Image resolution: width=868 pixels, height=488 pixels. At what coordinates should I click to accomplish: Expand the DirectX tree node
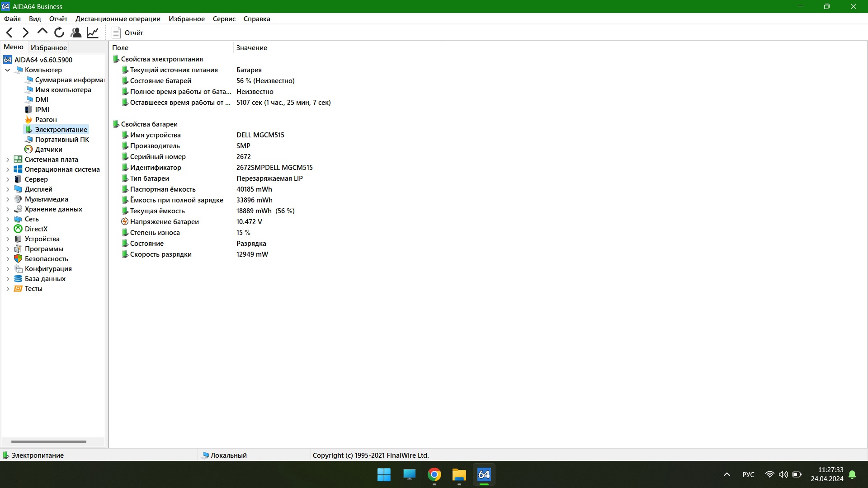pyautogui.click(x=8, y=229)
